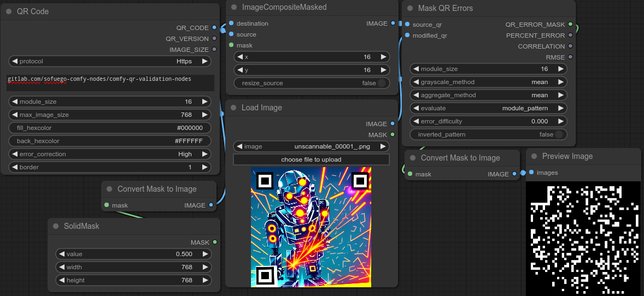Click the robot QR image thumbnail in Load Image
Viewport: 644px width, 296px height.
pyautogui.click(x=311, y=227)
